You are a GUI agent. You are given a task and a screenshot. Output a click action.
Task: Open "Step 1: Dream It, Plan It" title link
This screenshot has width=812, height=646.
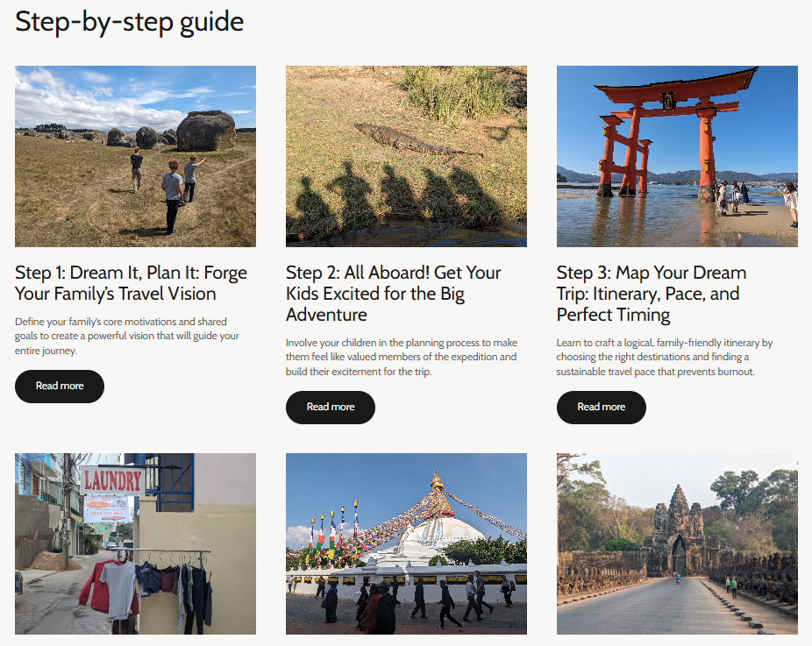[131, 283]
